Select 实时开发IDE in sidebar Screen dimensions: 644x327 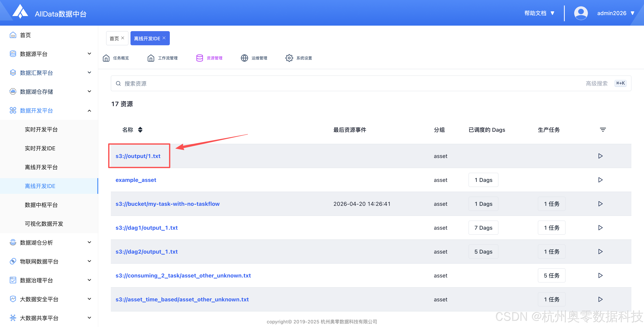40,148
